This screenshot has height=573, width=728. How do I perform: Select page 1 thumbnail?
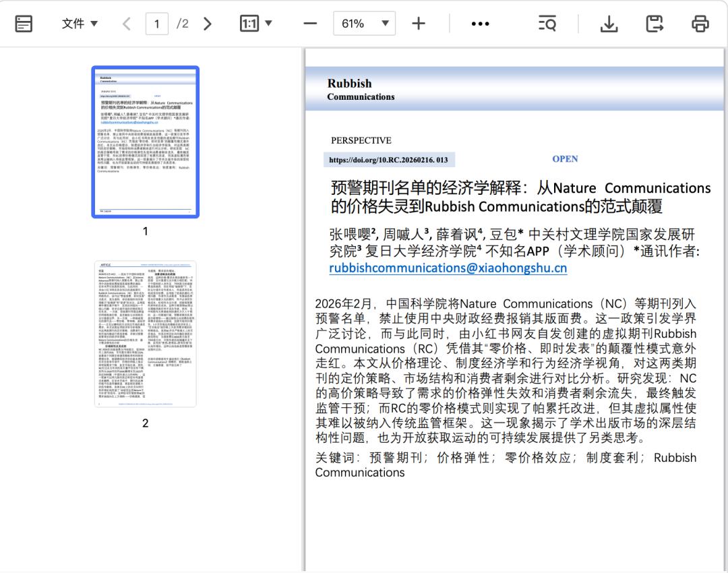point(146,142)
